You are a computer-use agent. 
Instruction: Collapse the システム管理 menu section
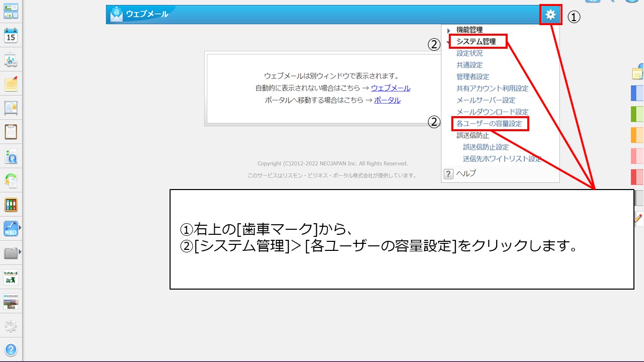coord(475,42)
